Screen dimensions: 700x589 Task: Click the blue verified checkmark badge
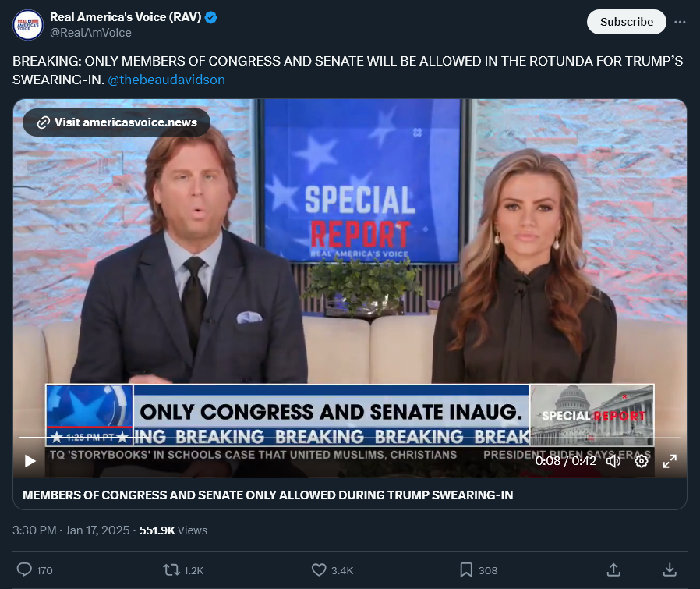coord(210,17)
